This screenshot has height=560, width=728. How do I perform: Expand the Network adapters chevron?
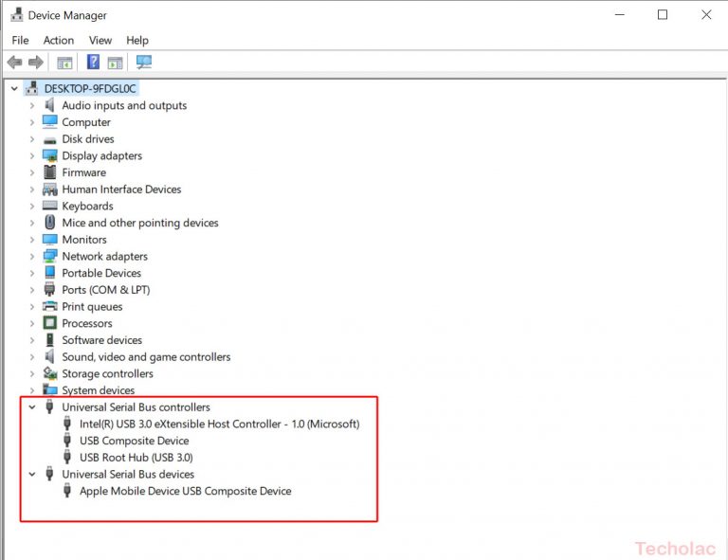pyautogui.click(x=32, y=256)
